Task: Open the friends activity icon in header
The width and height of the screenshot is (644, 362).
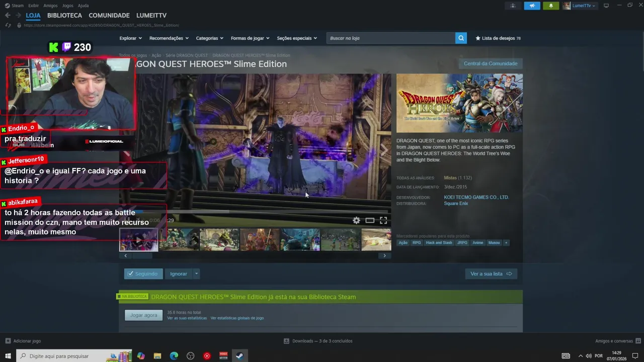Action: coord(513,6)
